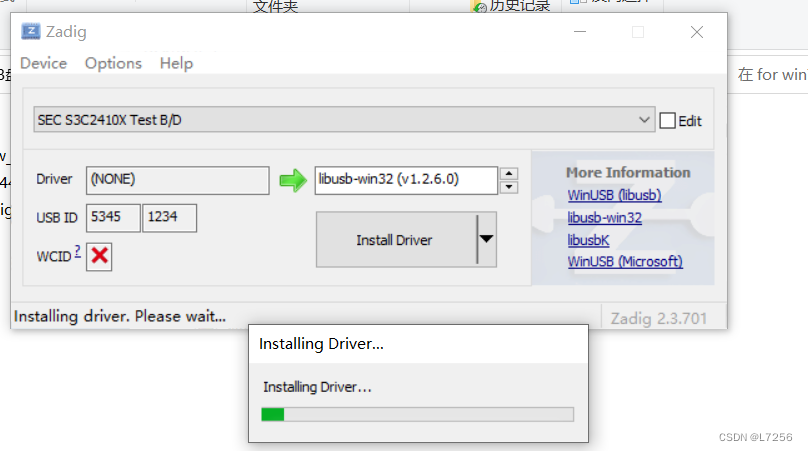Click the red X WCID status icon
The height and width of the screenshot is (451, 808).
tap(99, 256)
